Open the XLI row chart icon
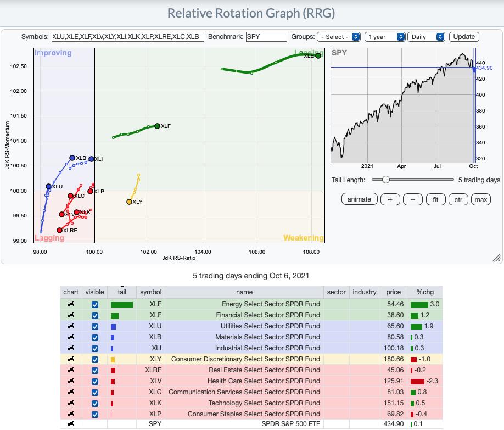 point(71,348)
